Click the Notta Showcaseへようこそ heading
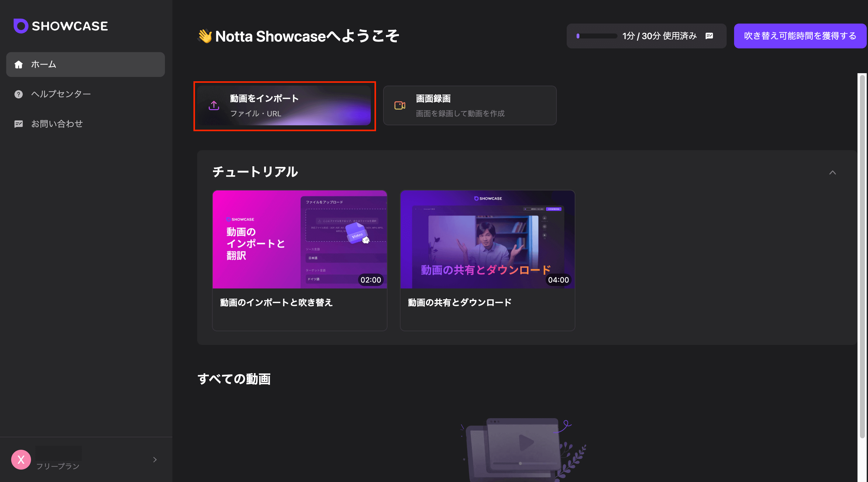868x482 pixels. [307, 36]
